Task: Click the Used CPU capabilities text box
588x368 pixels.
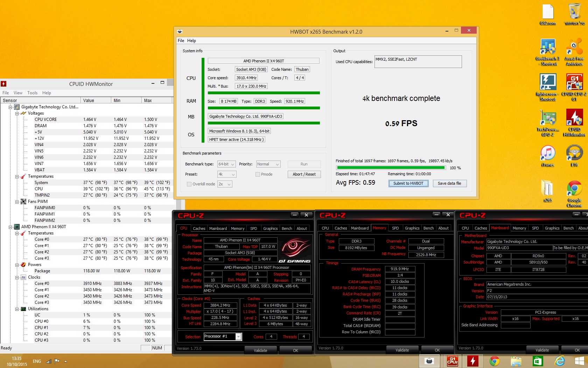Action: pyautogui.click(x=418, y=62)
